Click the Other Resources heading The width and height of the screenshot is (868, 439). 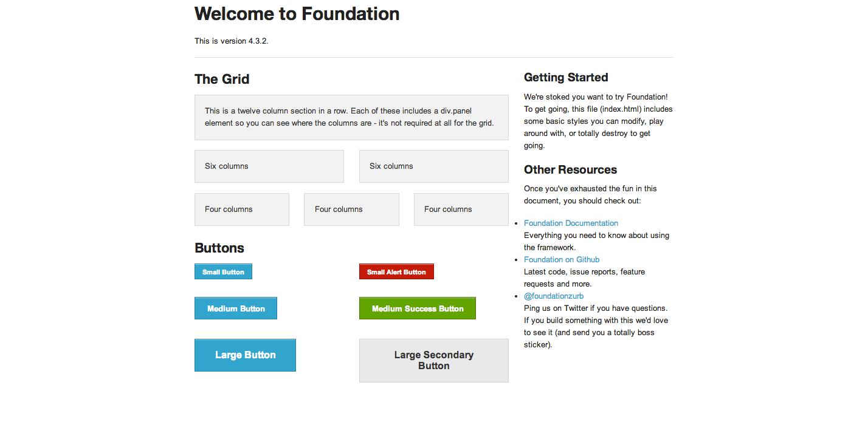(570, 169)
